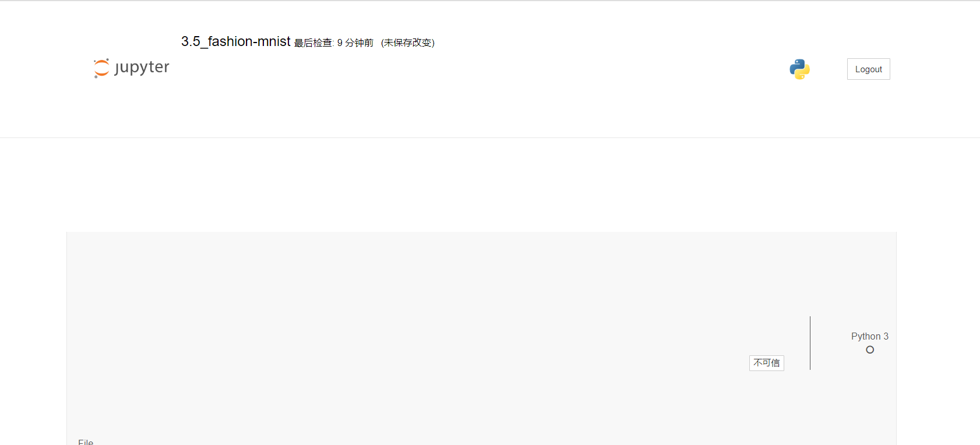
Task: Mark notebook trusted via the 不可信 label
Action: [766, 363]
